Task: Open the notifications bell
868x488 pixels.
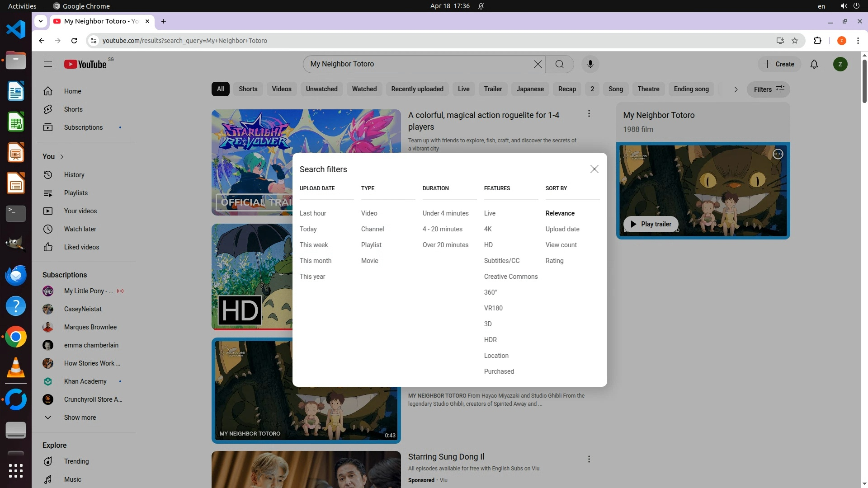Action: pos(814,64)
